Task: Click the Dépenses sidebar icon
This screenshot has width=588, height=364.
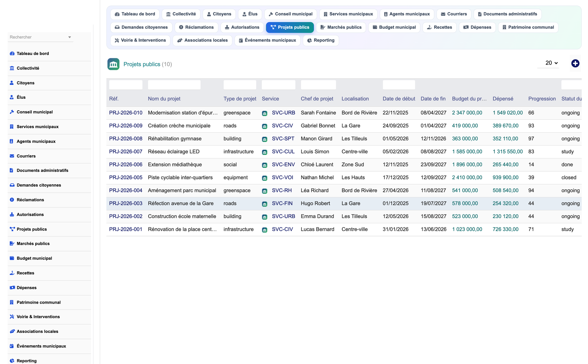Action: (x=12, y=288)
